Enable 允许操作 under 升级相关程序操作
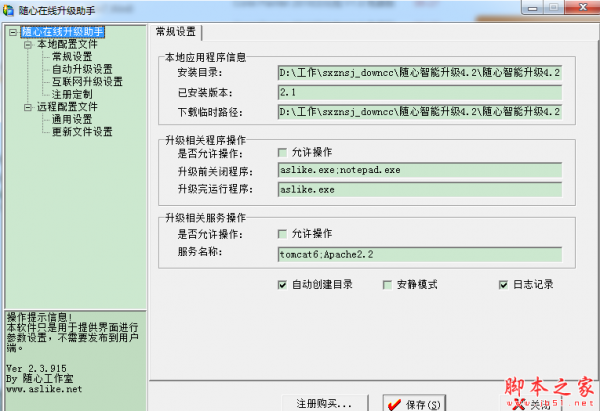The height and width of the screenshot is (411, 600). [282, 153]
